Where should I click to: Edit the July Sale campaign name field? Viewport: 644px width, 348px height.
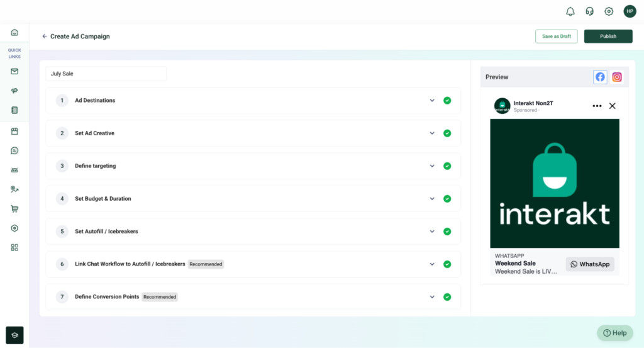point(106,74)
